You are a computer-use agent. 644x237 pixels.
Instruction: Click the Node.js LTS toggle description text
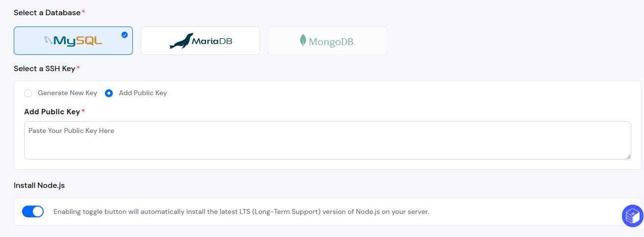point(241,212)
